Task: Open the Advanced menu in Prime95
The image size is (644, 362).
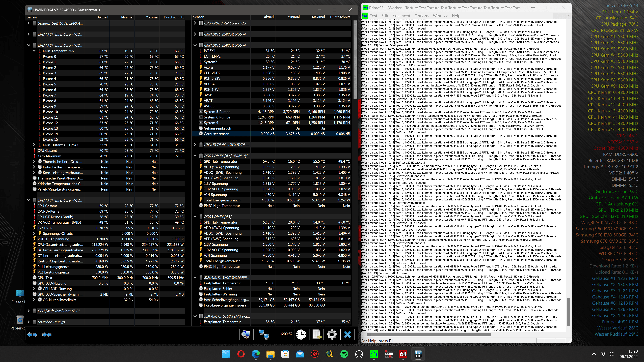Action: tap(401, 16)
